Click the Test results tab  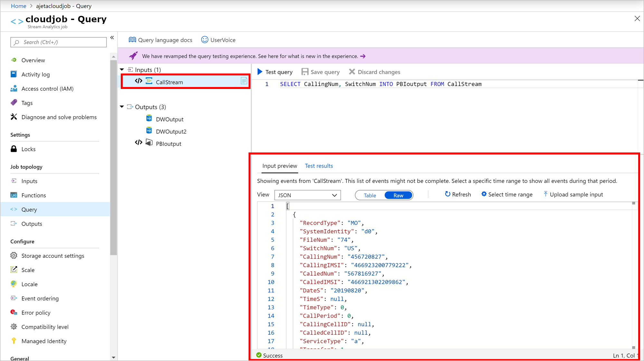coord(319,166)
